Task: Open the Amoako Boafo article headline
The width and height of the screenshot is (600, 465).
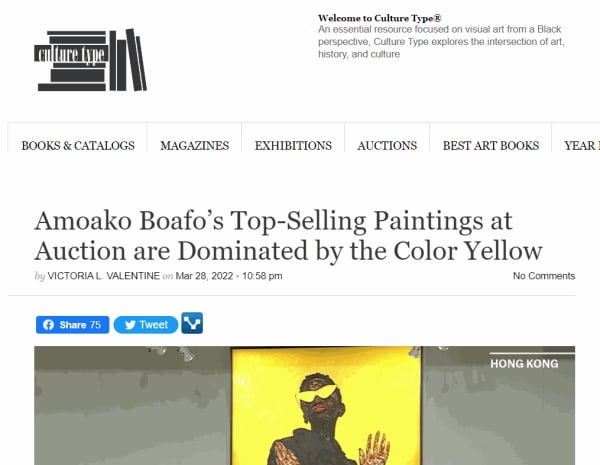Action: click(288, 235)
